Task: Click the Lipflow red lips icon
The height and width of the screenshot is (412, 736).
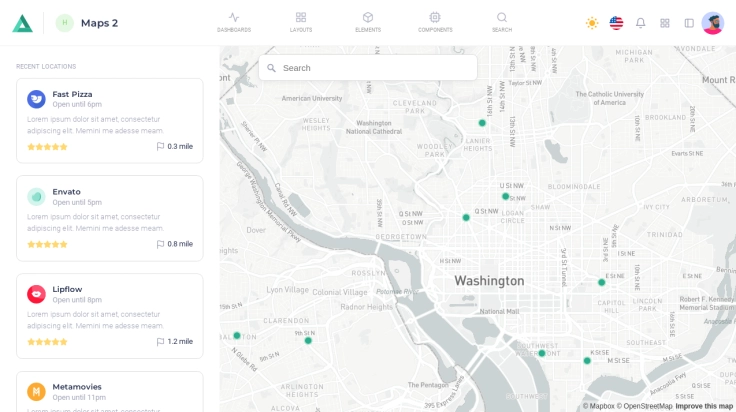Action: (36, 294)
